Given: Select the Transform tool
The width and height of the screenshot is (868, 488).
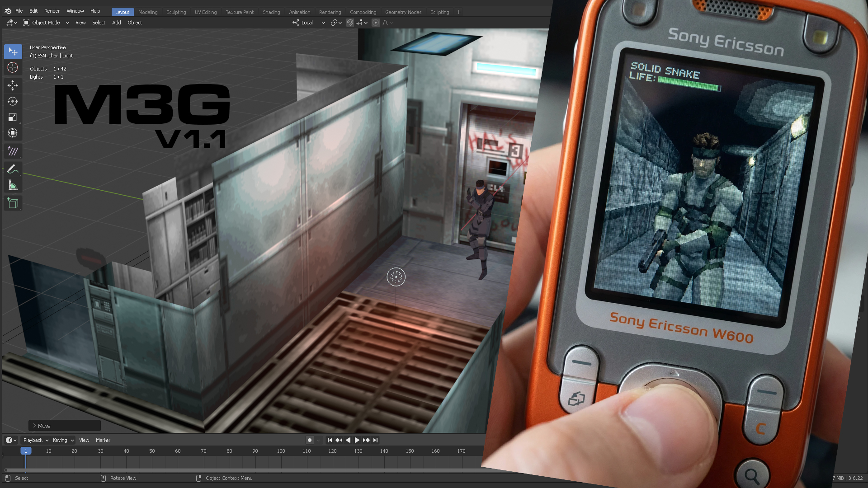Looking at the screenshot, I should click(13, 133).
